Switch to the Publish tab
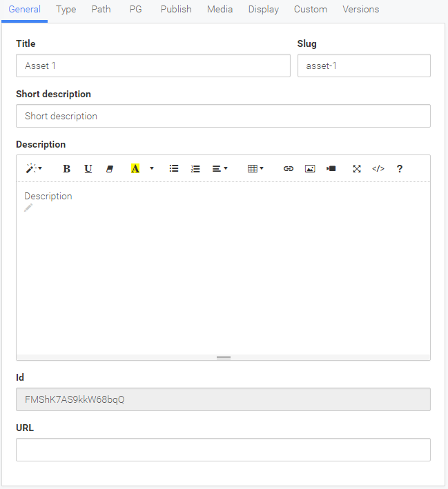Screen dimensions: 448x489 (x=176, y=10)
